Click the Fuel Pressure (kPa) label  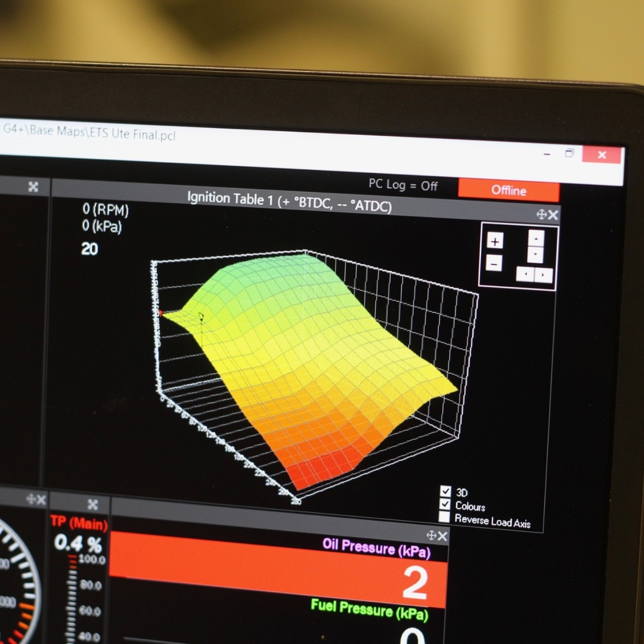click(370, 609)
